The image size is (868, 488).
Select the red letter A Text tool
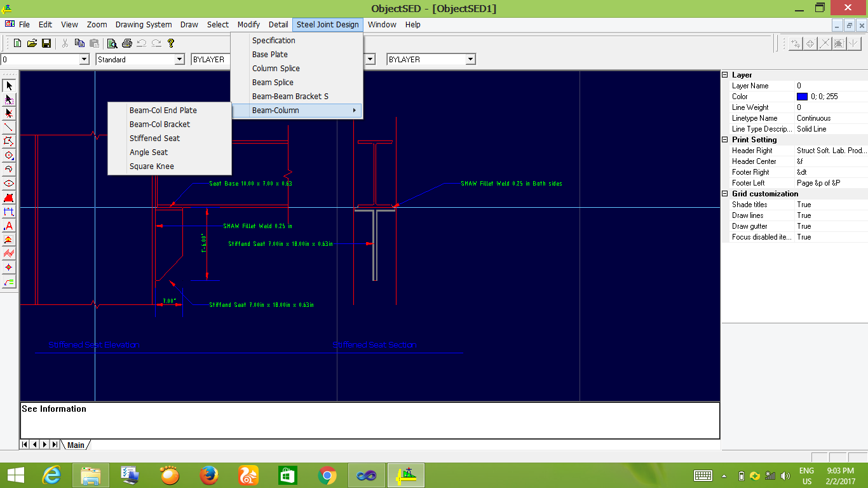[9, 226]
